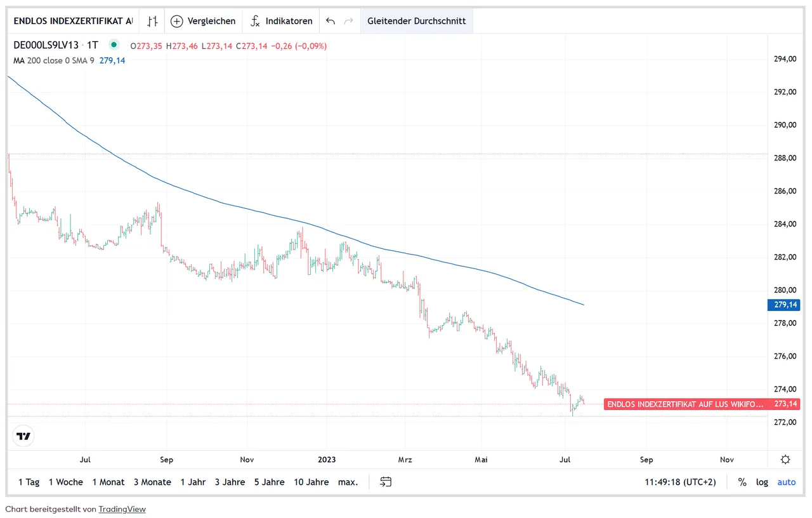The height and width of the screenshot is (518, 812).
Task: Click the DE000LS9LV13 symbol legend title
Action: pyautogui.click(x=46, y=45)
